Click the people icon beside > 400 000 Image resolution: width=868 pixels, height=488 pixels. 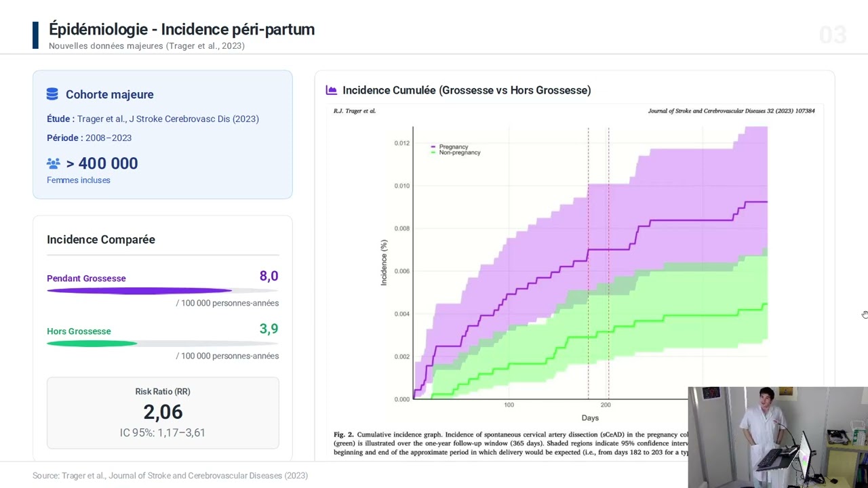point(54,163)
